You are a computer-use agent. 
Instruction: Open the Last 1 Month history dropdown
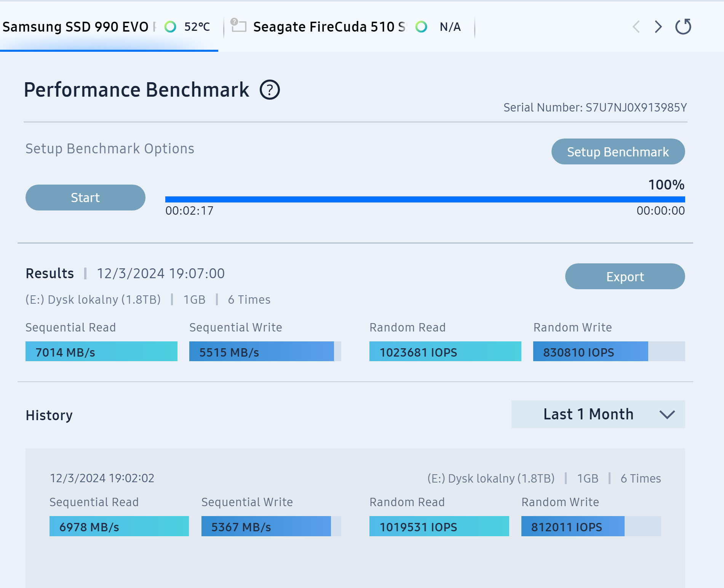click(598, 414)
